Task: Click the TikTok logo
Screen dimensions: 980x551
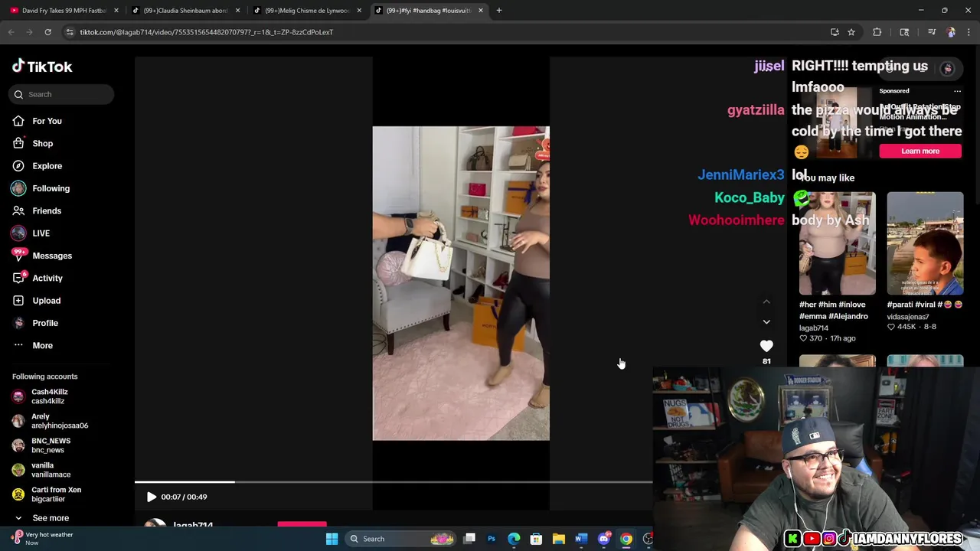Action: (x=42, y=67)
